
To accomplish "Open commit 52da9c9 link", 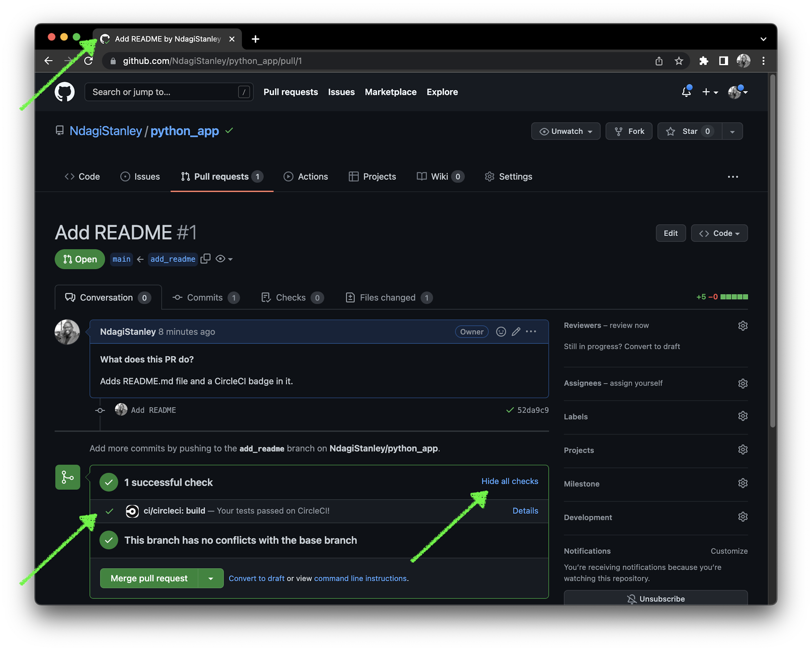I will pyautogui.click(x=533, y=410).
